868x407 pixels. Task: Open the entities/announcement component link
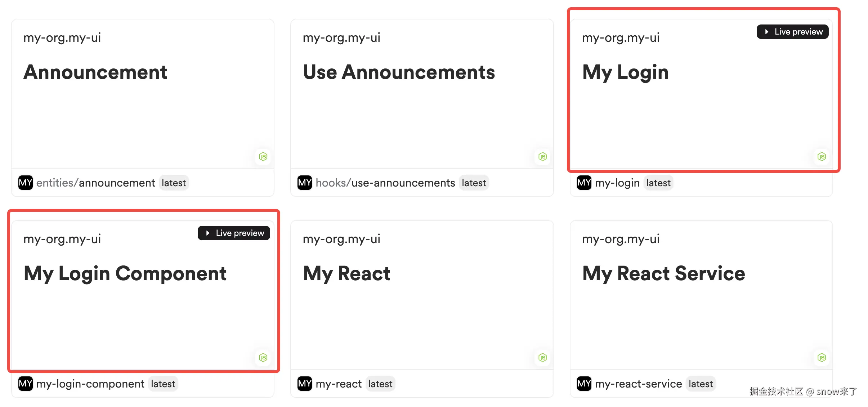coord(95,183)
